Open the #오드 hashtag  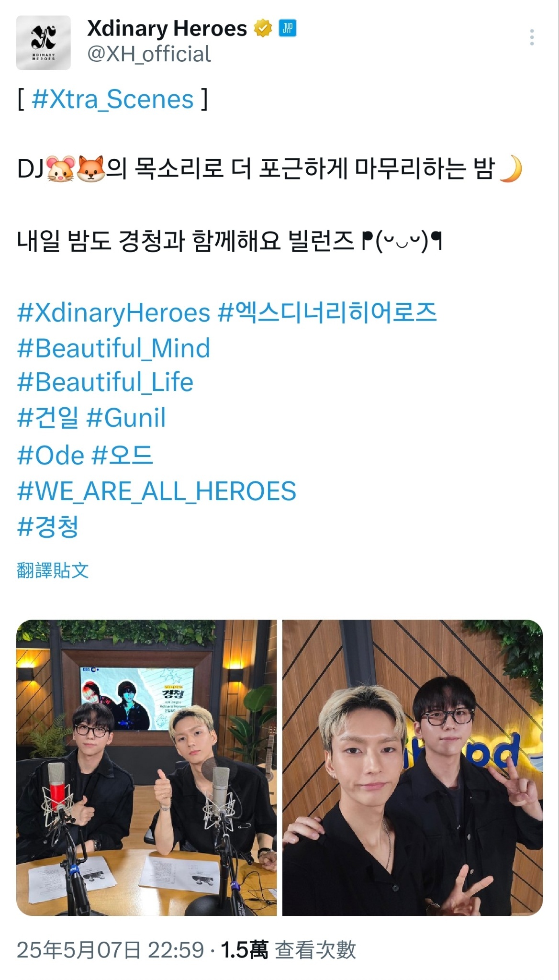coord(122,455)
